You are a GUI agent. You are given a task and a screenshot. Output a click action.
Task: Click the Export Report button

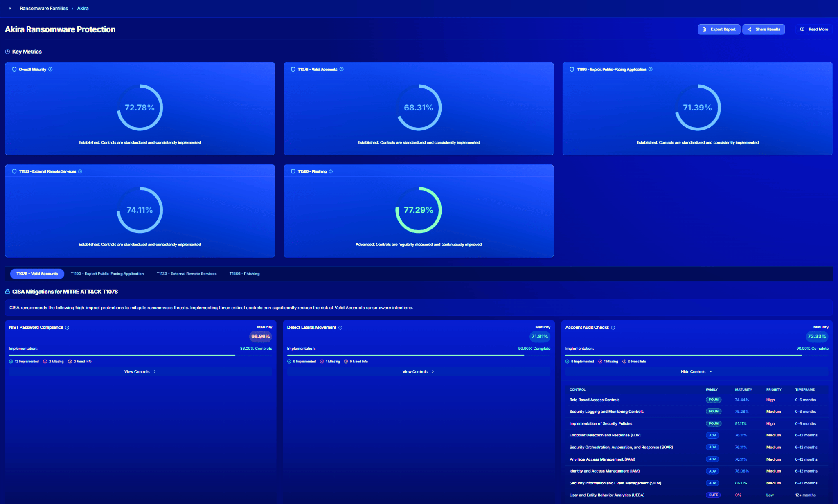point(719,29)
